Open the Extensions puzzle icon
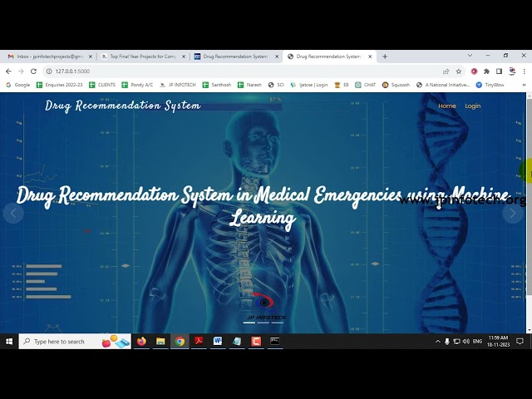The height and width of the screenshot is (399, 532). pyautogui.click(x=486, y=71)
